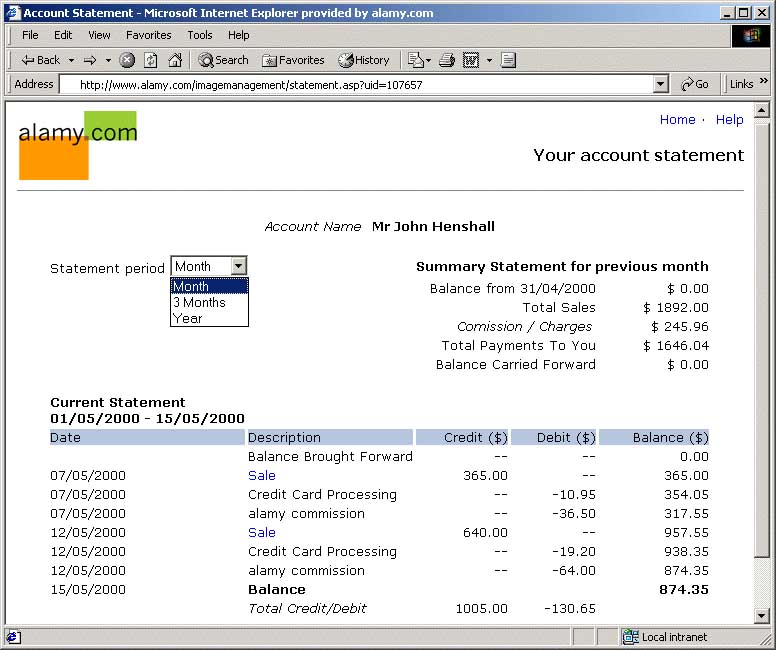Choose Year from the period list
Screen dimensions: 776x650
(x=188, y=318)
